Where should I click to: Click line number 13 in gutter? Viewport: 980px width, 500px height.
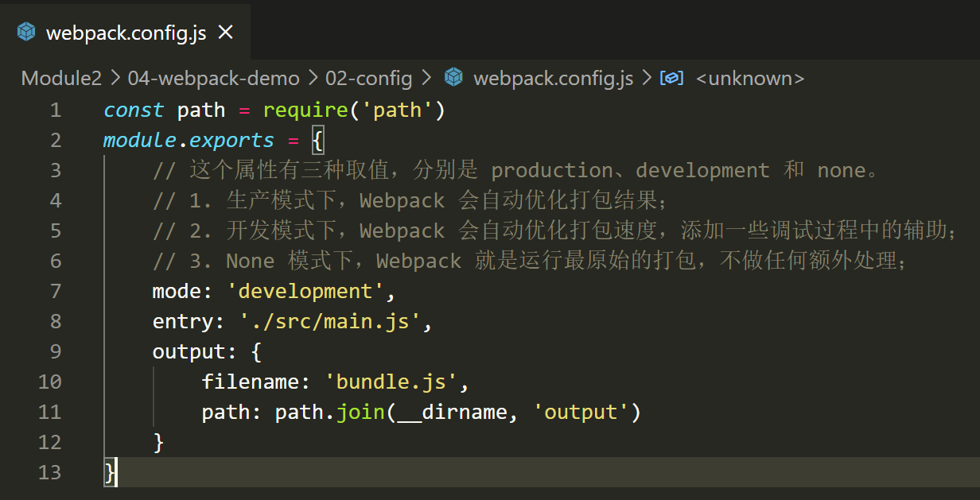point(49,472)
